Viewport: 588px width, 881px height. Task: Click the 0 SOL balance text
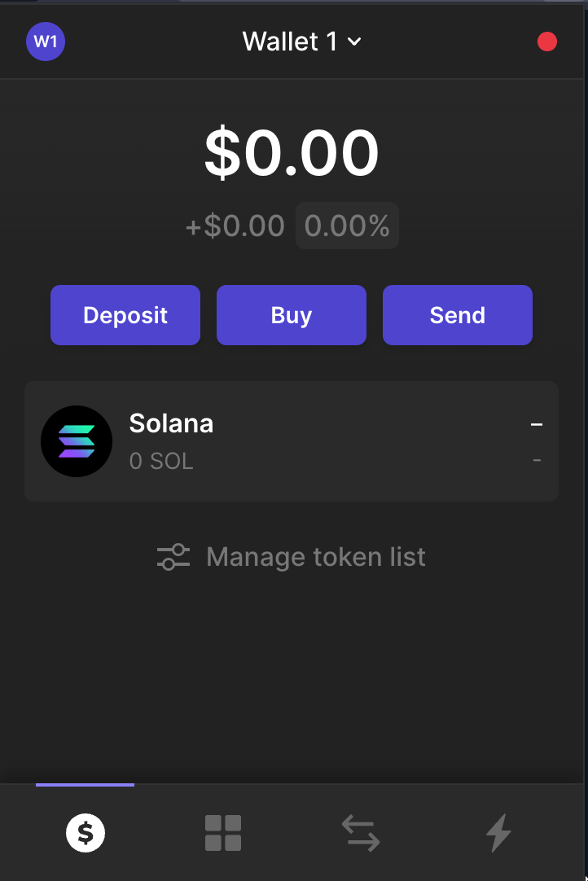pyautogui.click(x=161, y=462)
